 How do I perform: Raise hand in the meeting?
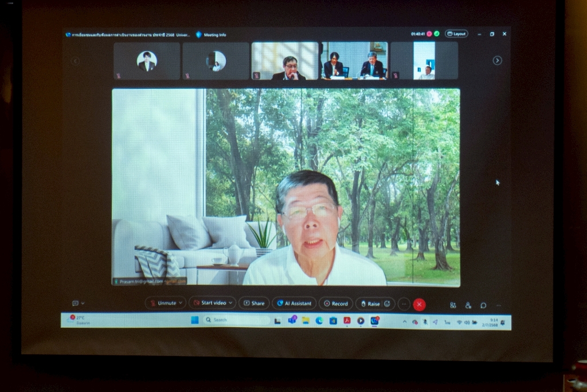pos(370,304)
